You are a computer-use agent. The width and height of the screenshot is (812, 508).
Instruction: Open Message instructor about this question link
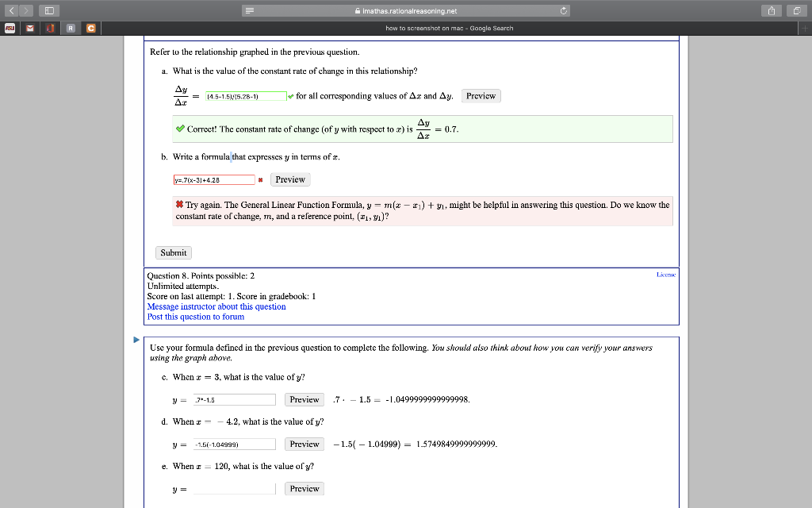215,307
